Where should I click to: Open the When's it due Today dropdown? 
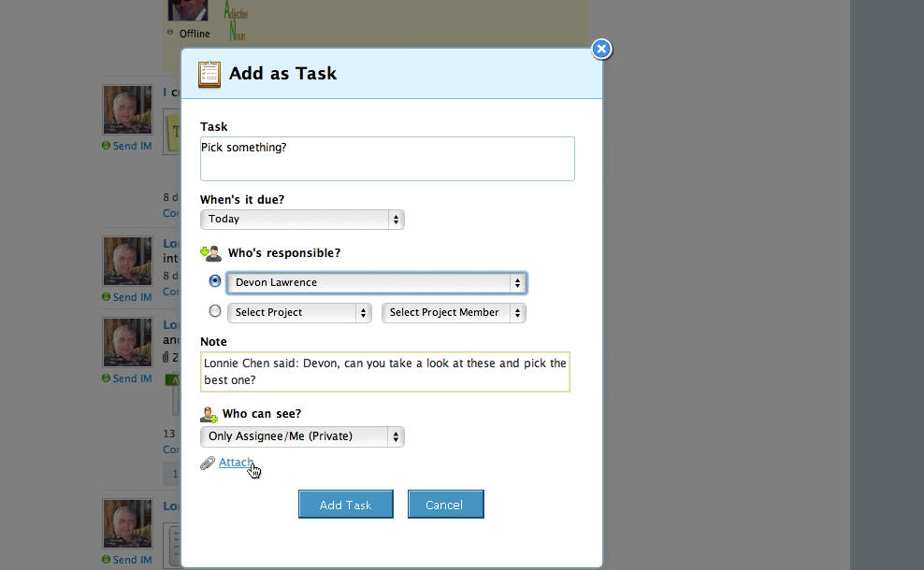(x=302, y=220)
